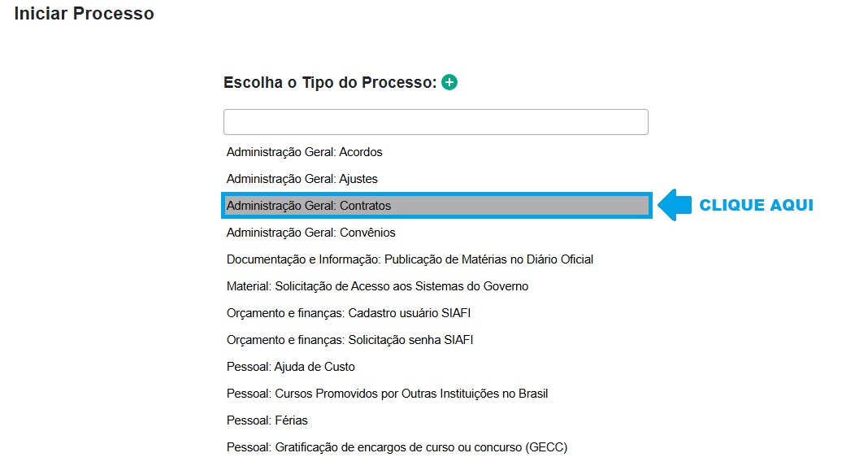Expand all process types with the plus icon

449,82
